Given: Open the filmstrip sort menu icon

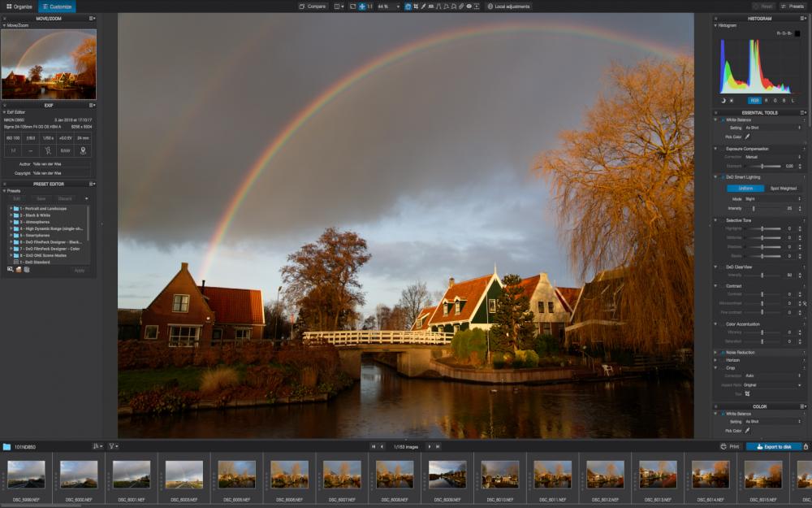Looking at the screenshot, I should (97, 446).
